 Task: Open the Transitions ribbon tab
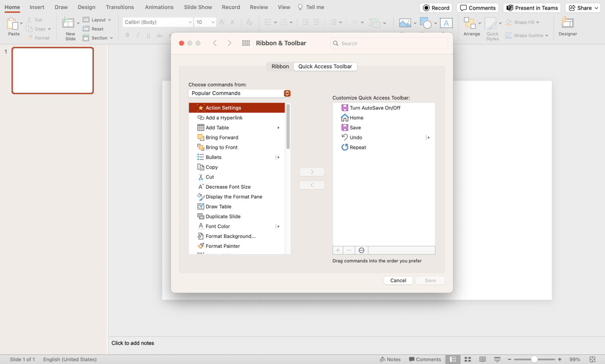(120, 7)
